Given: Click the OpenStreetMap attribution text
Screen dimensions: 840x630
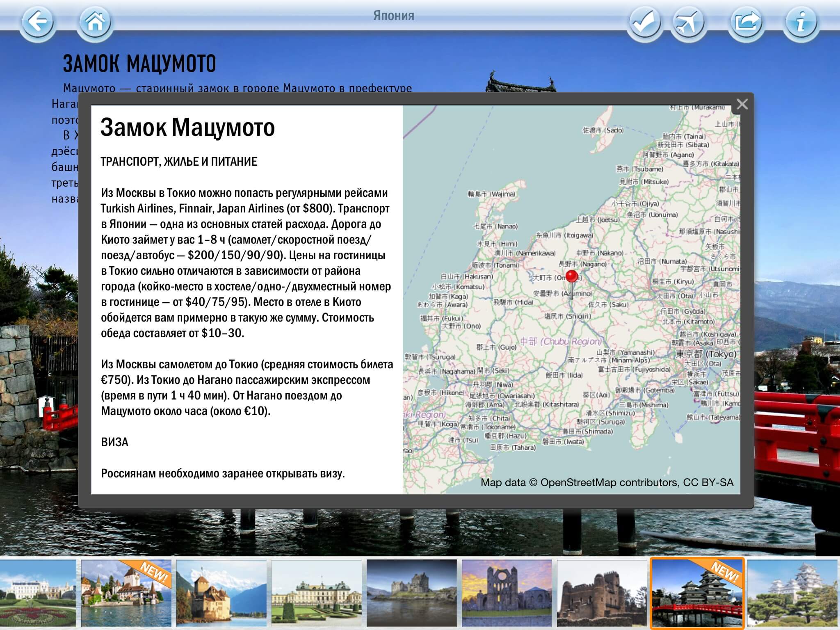Looking at the screenshot, I should (607, 482).
